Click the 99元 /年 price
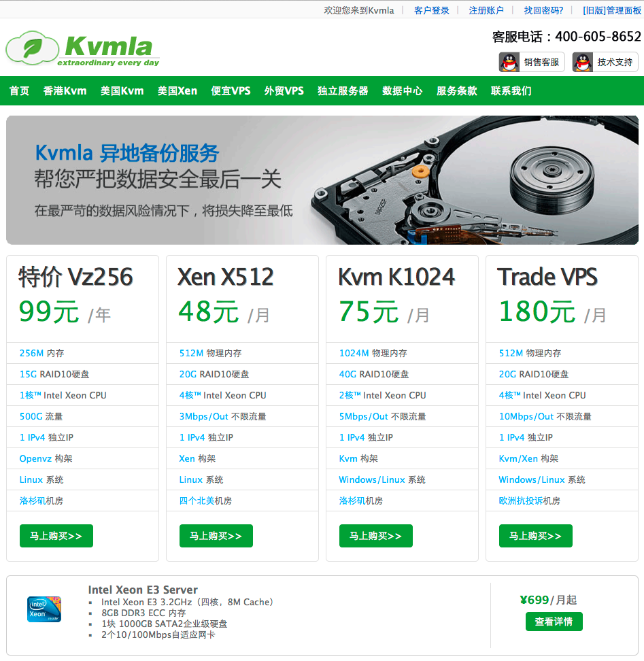 pyautogui.click(x=65, y=312)
